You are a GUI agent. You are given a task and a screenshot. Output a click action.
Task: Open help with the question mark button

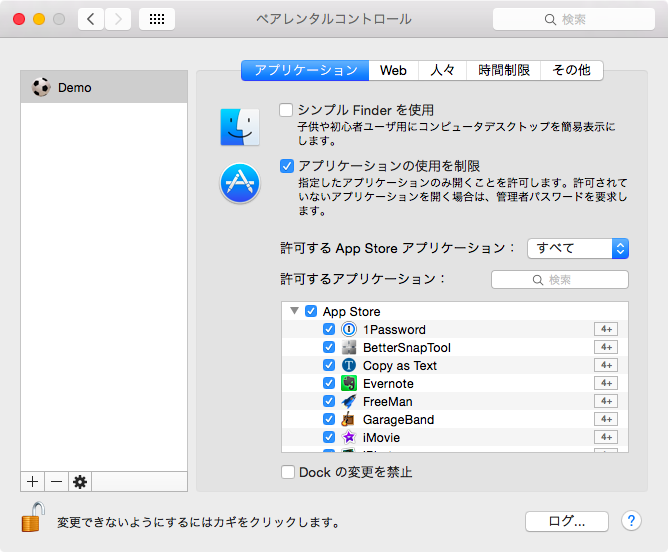click(x=631, y=520)
